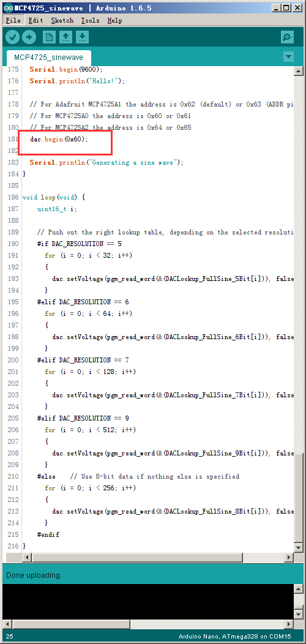
Task: Click the Verify checkmark button
Action: tap(13, 37)
